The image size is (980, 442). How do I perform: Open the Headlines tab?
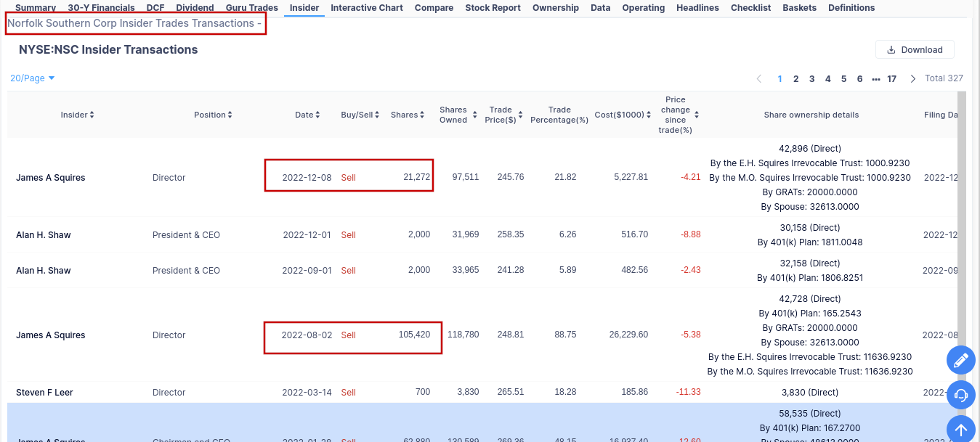click(x=697, y=8)
